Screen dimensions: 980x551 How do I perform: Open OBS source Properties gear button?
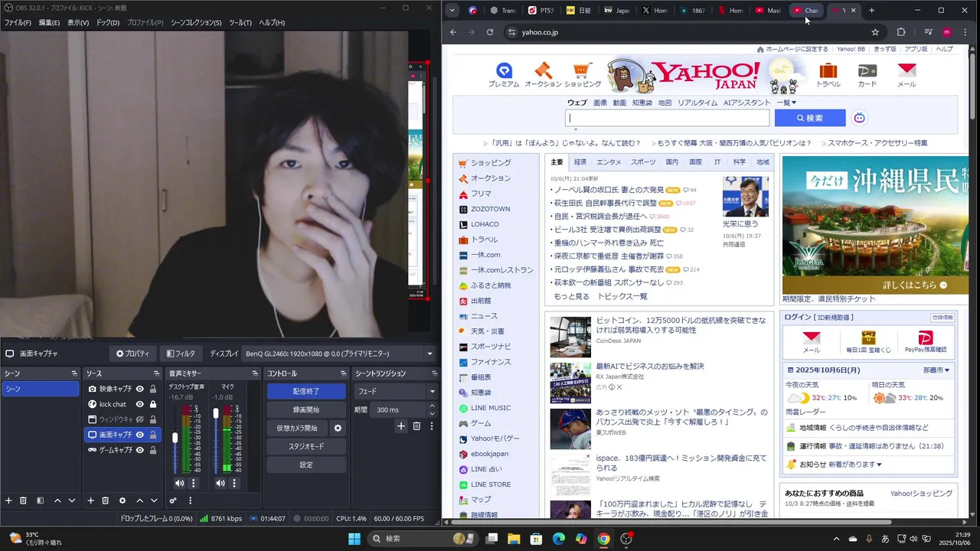point(132,354)
